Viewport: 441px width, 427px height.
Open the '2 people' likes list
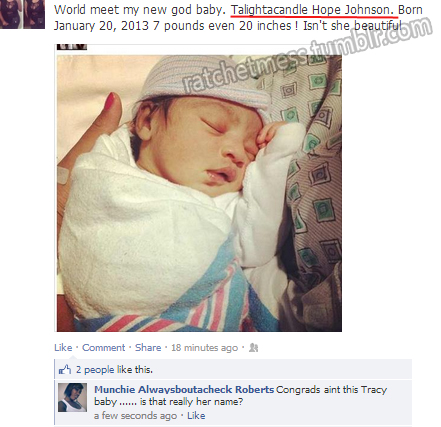[x=95, y=370]
